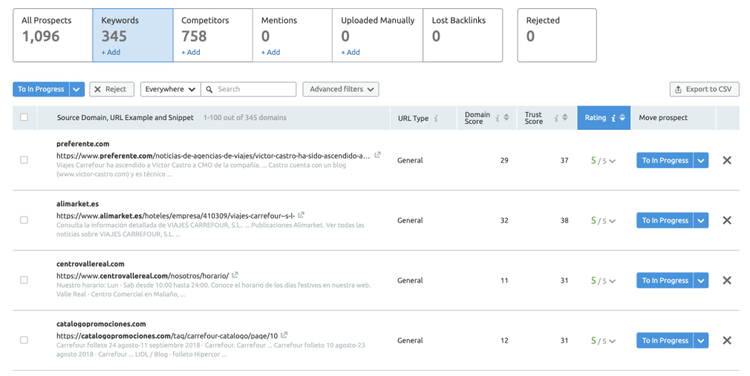Sort by Trust Score arrows
750x376 pixels.
click(x=565, y=118)
